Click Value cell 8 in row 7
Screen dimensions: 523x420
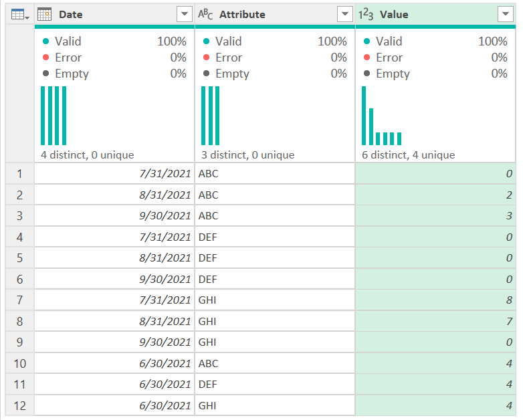pos(435,300)
